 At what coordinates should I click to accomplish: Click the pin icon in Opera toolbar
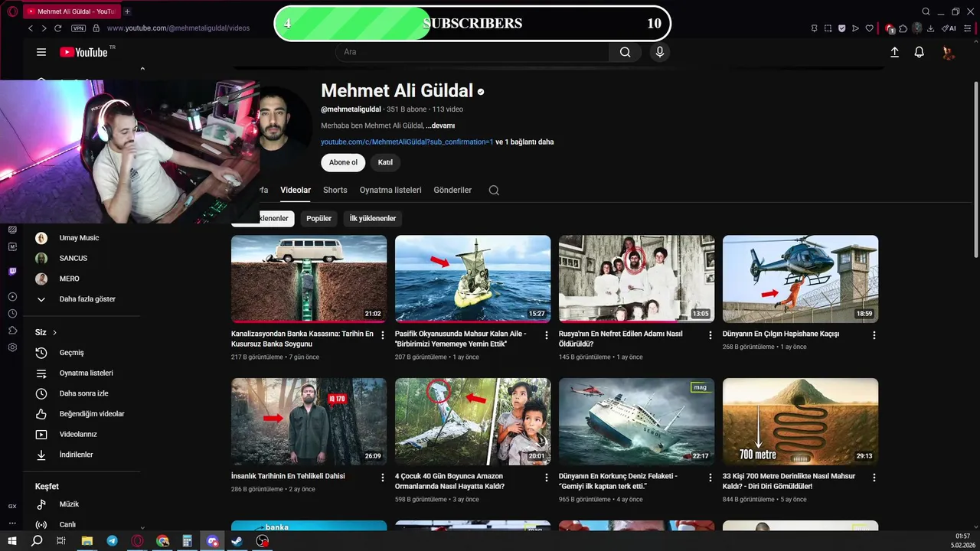815,28
